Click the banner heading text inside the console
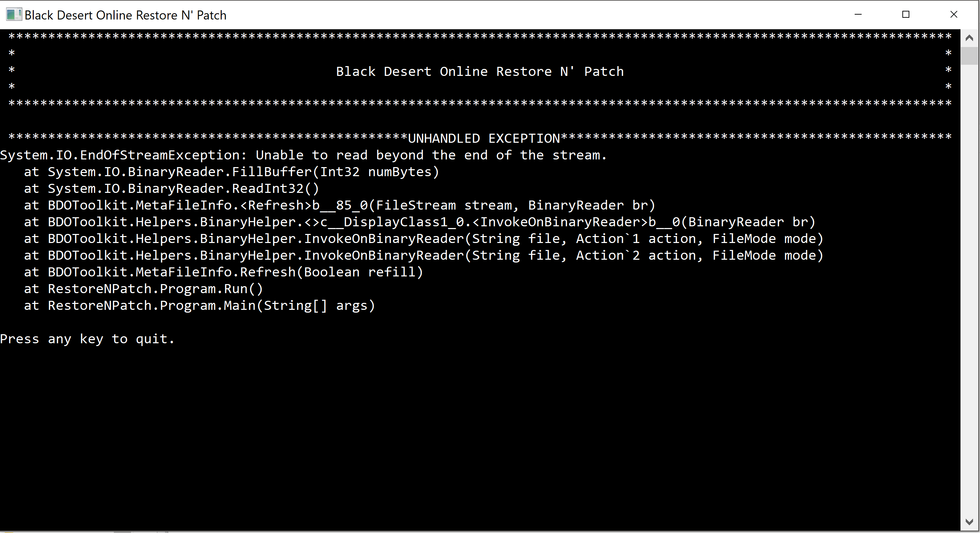 coord(480,71)
